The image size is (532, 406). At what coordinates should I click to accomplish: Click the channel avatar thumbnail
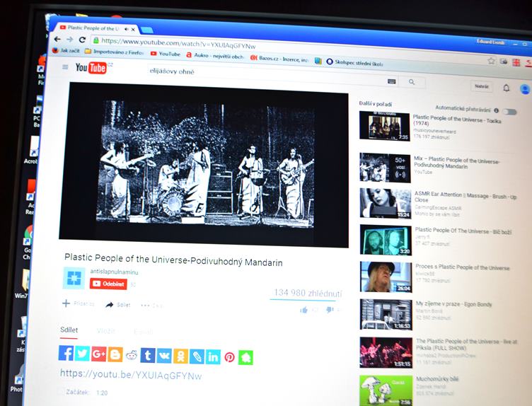(x=74, y=278)
